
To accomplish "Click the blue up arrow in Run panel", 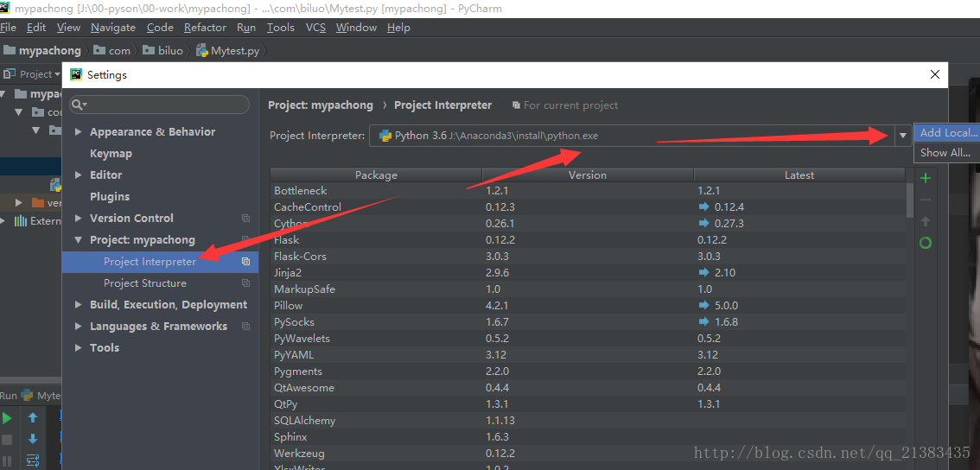I will (x=33, y=418).
